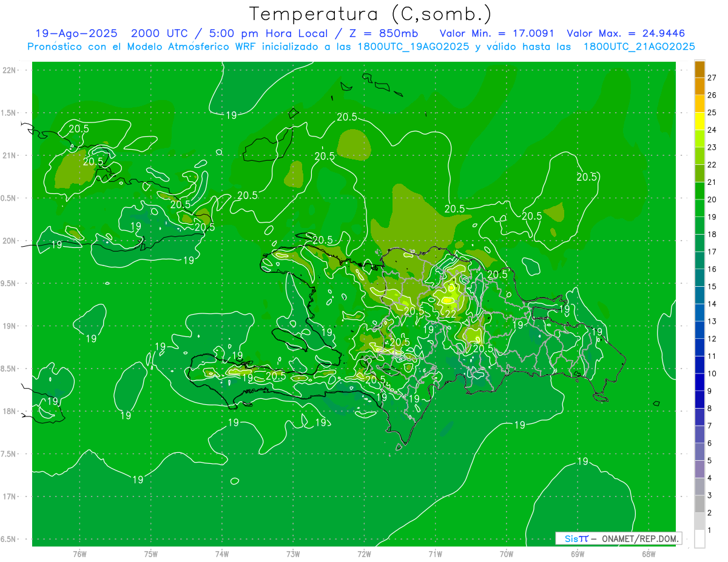Screen dimensions: 728x562
Task: Pick the white legend swatch below 1
Action: point(699,539)
